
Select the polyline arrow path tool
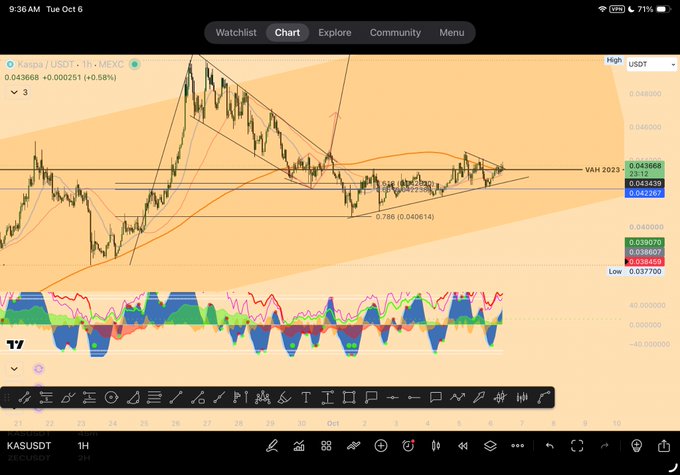457,397
